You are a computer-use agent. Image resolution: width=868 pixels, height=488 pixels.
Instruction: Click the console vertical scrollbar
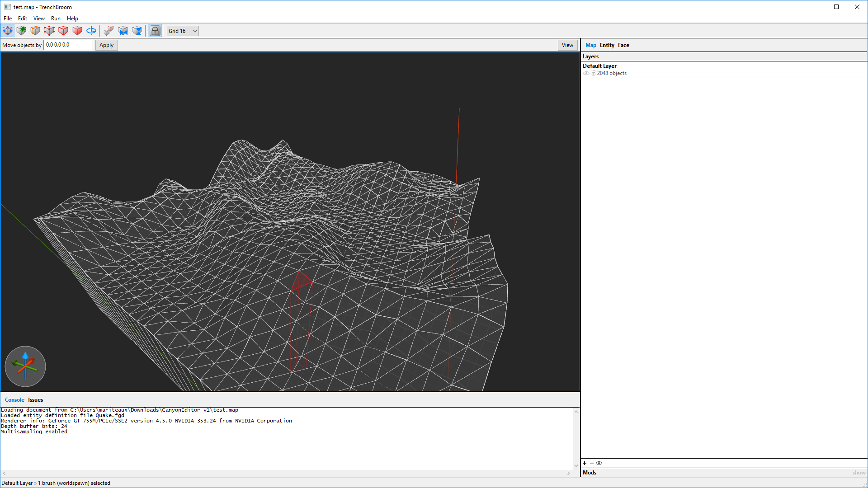(576, 438)
